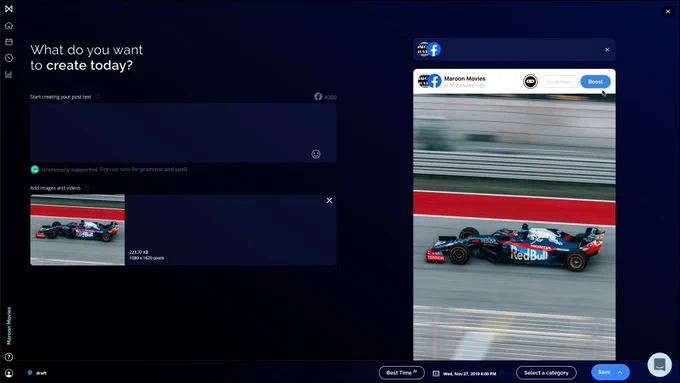The height and width of the screenshot is (383, 680).
Task: Open the help question mark icon
Action: [x=9, y=357]
